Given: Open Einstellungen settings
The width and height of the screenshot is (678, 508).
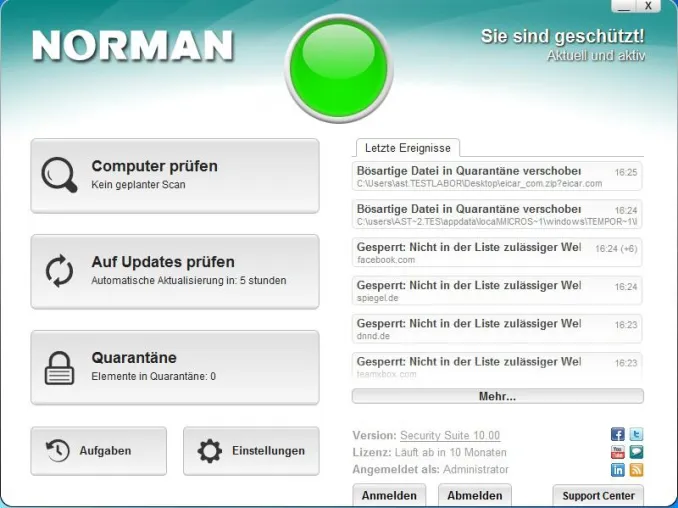Looking at the screenshot, I should [251, 451].
